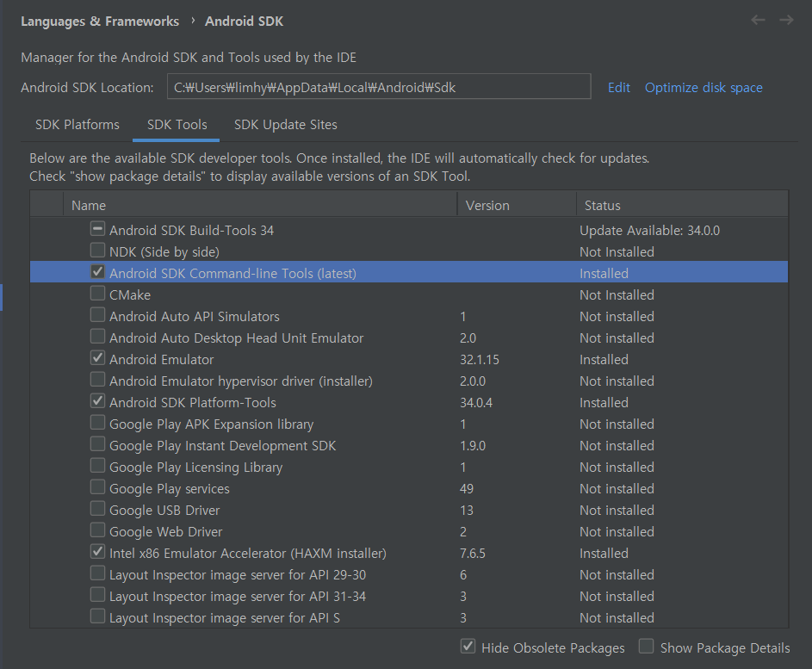The height and width of the screenshot is (669, 812).
Task: Uncheck Intel x86 Emulator Accelerator (HAXM installer)
Action: 97,551
